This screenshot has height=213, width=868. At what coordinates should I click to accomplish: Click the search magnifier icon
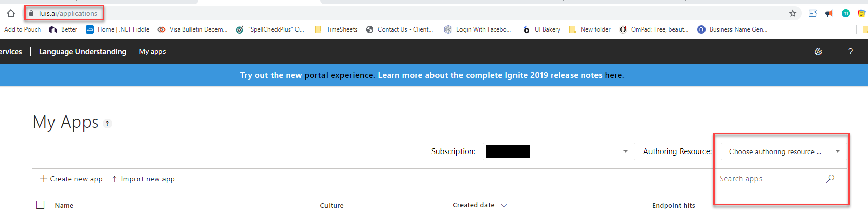(x=830, y=178)
